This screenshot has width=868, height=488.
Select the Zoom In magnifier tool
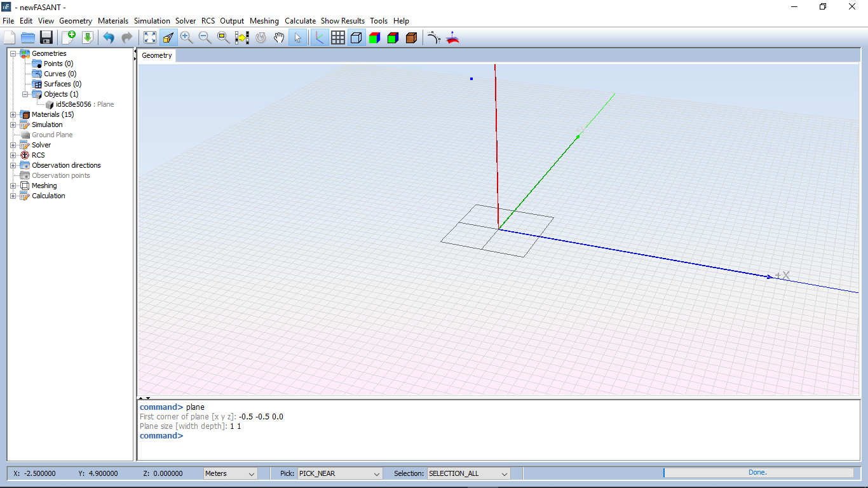186,37
